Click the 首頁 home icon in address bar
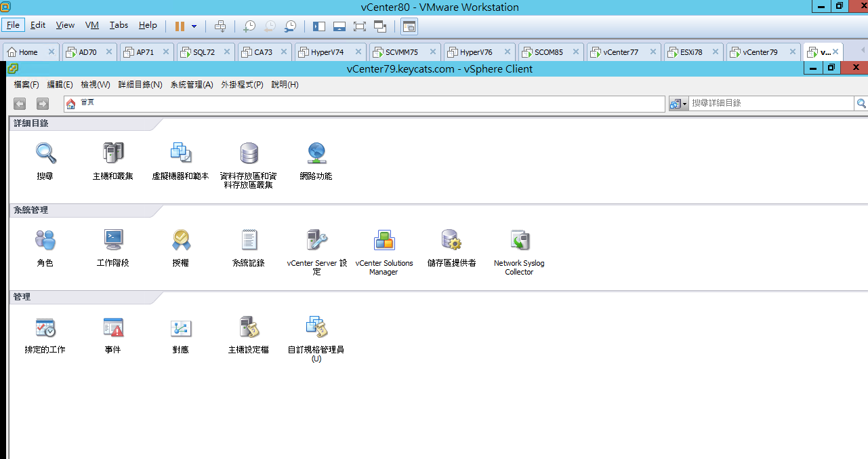Screen dimensions: 868x459 tap(70, 103)
